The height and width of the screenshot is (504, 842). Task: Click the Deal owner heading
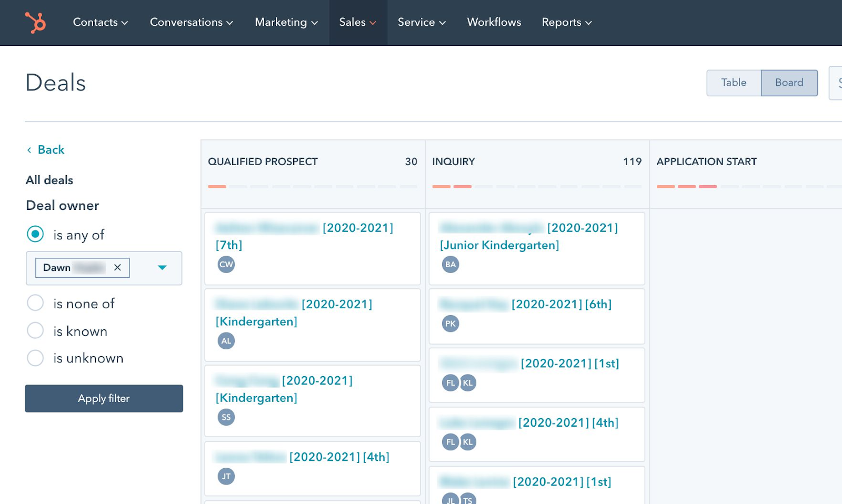63,205
